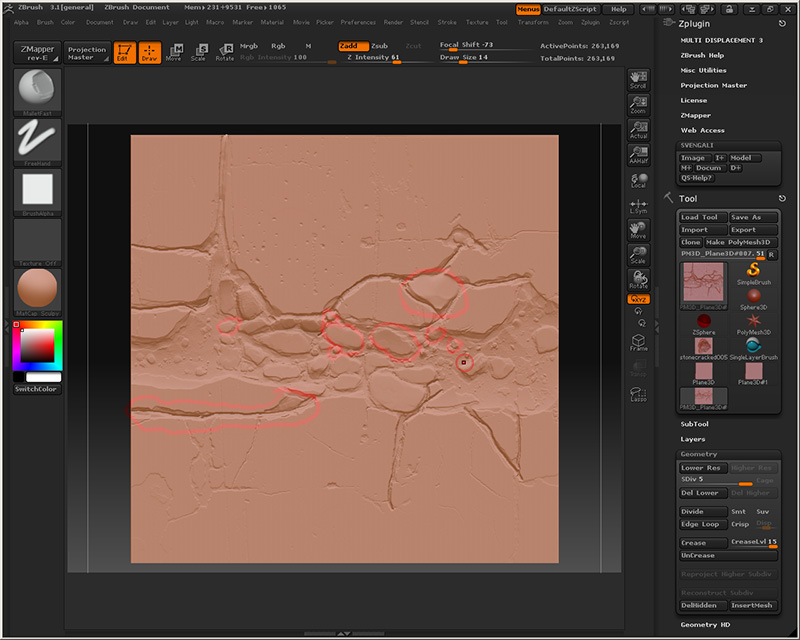Click the Actual size icon
The height and width of the screenshot is (640, 800).
638,130
